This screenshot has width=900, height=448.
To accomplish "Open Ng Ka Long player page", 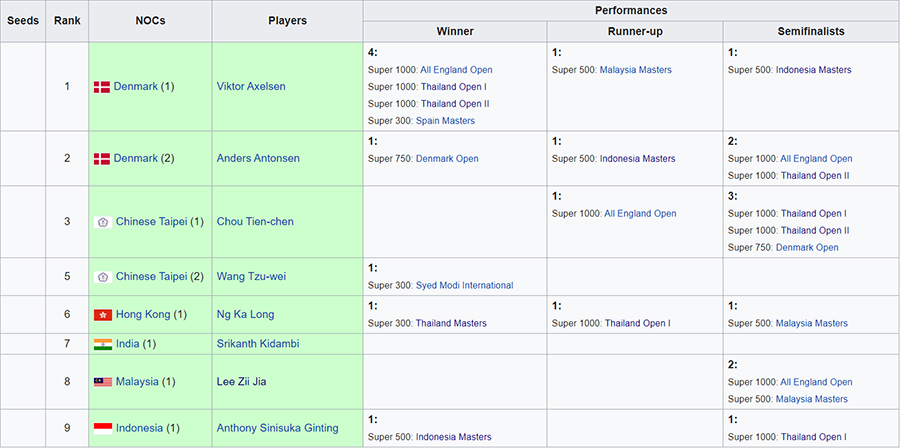I will coord(245,314).
